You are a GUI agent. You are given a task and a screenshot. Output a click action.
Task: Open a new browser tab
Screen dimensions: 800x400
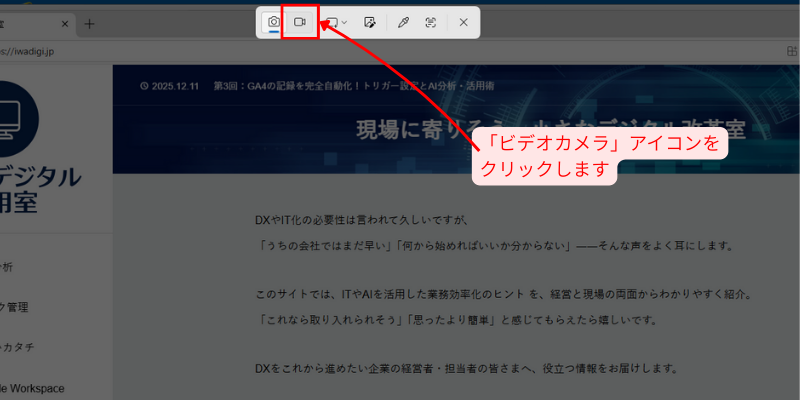(89, 24)
